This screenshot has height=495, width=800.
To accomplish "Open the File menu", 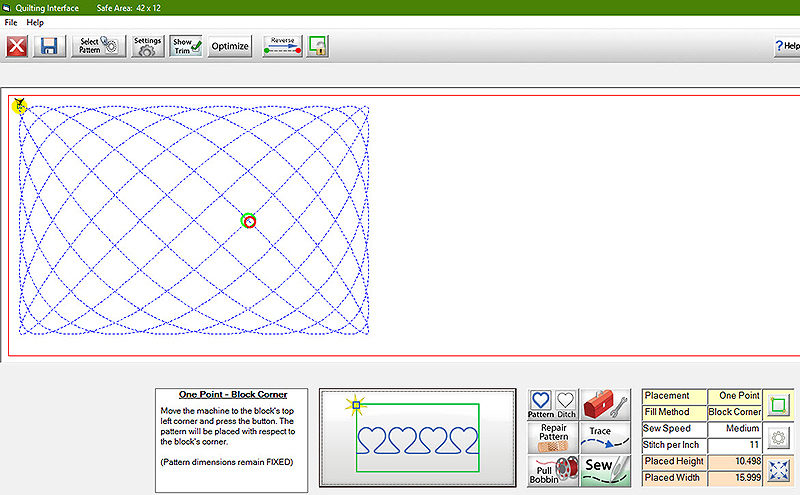I will 11,22.
